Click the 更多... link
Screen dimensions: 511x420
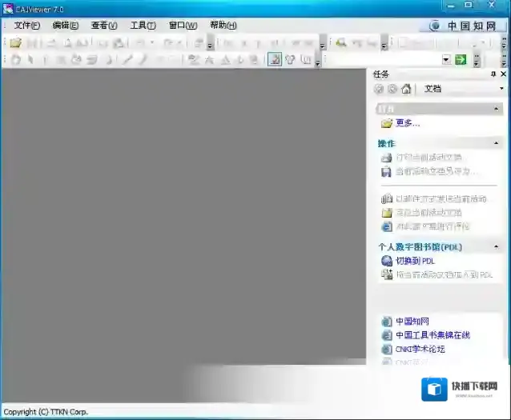click(x=408, y=123)
